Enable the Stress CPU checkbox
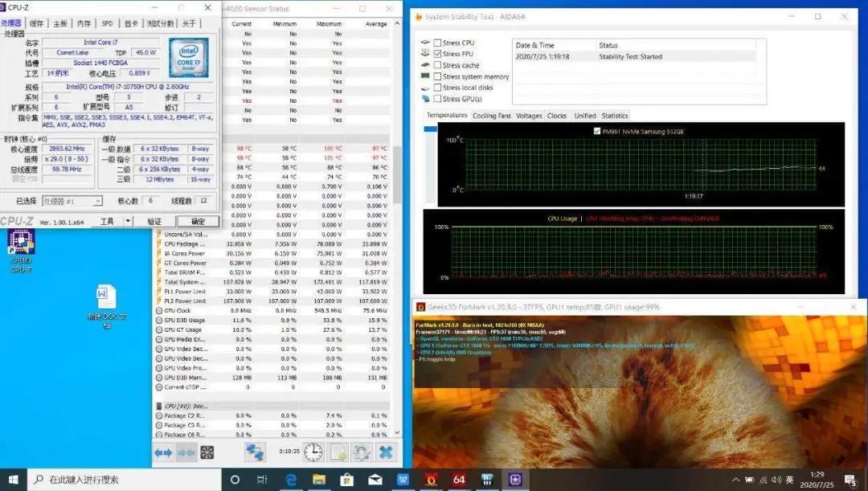 [437, 43]
